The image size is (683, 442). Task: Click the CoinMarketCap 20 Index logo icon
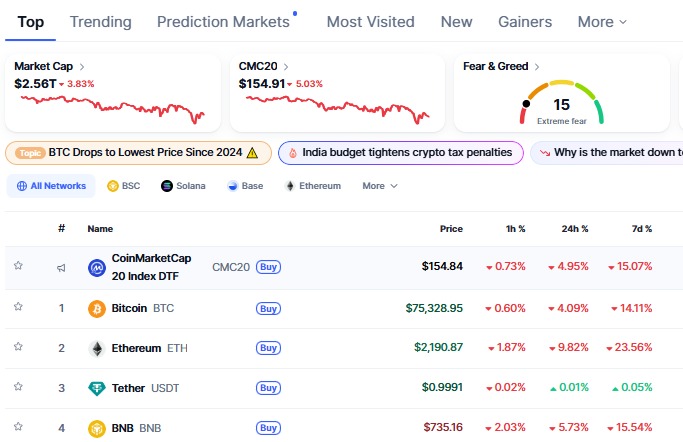coord(97,267)
